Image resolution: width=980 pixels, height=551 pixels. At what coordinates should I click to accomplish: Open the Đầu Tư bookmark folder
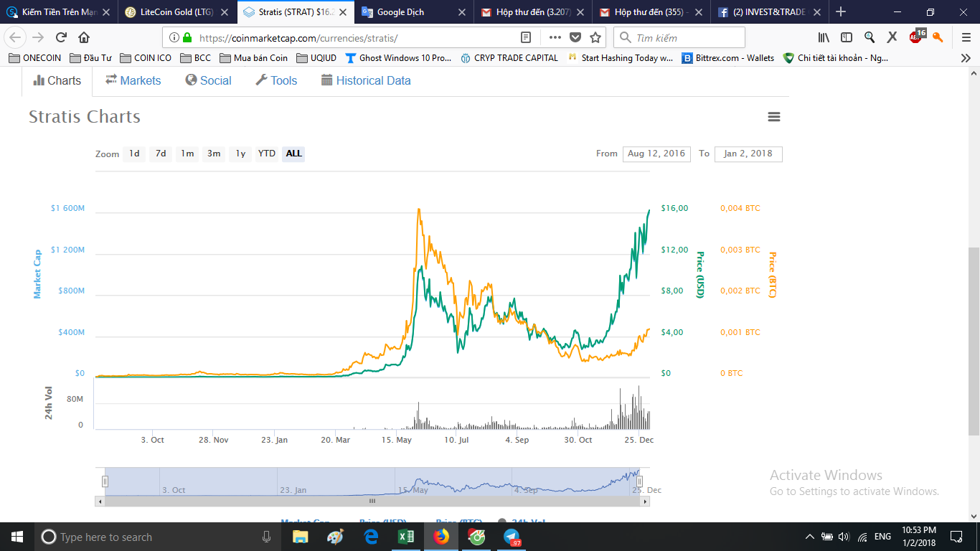tap(89, 58)
